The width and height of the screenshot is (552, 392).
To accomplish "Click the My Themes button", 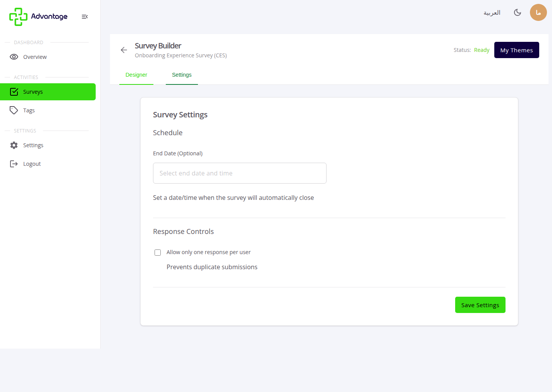I will pyautogui.click(x=517, y=50).
